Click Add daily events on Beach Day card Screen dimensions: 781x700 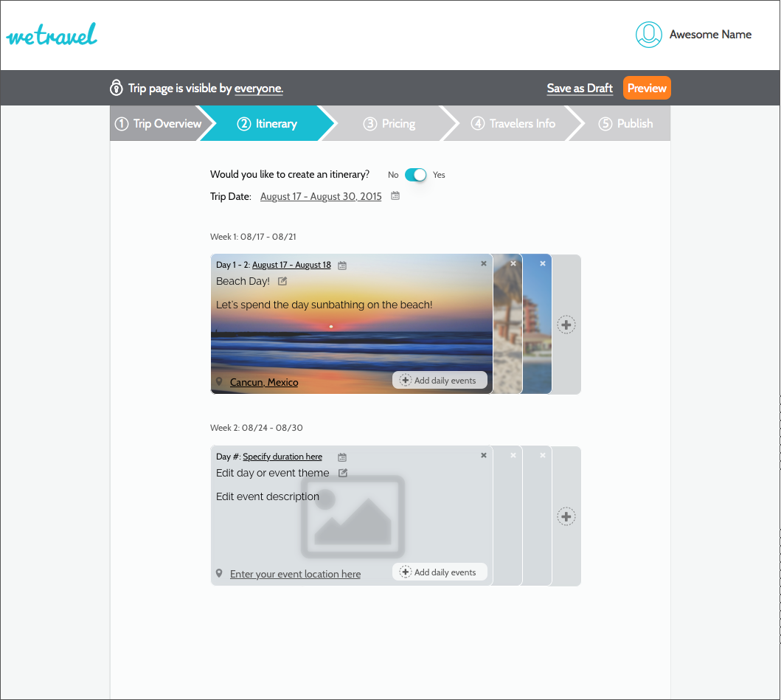(x=440, y=381)
